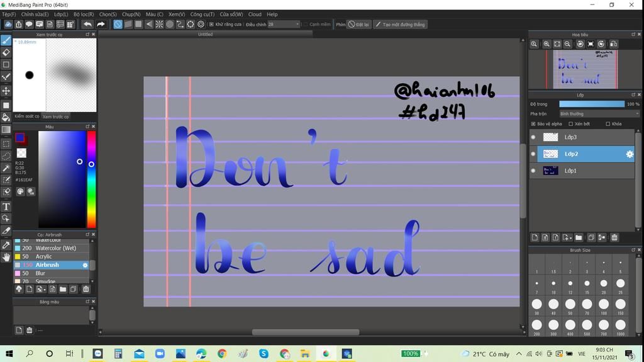
Task: Click the navigator preview thumbnail
Action: 585,69
